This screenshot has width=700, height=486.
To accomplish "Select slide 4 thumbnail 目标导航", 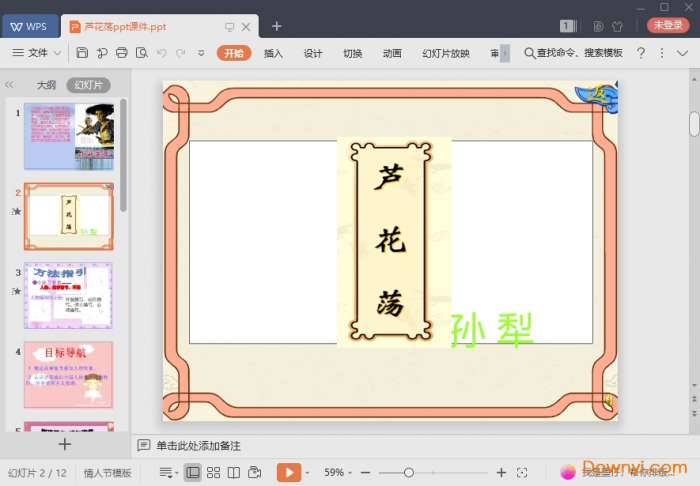I will 68,374.
